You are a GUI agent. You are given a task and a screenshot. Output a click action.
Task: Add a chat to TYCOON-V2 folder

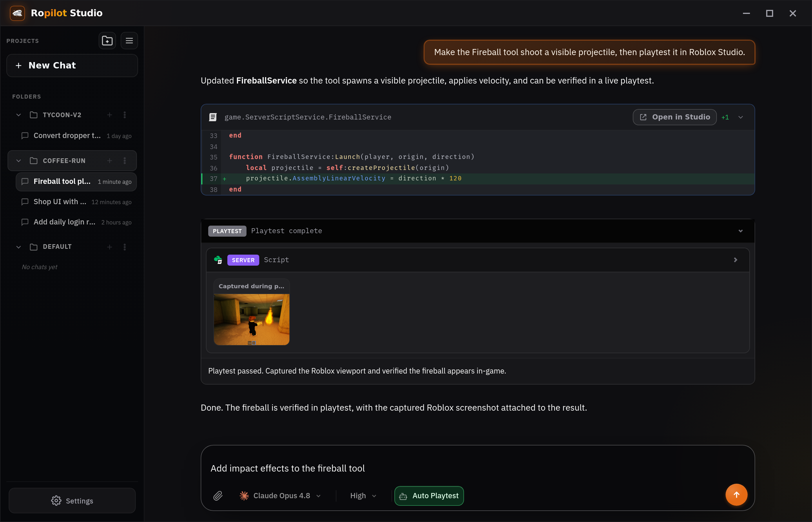[x=109, y=115]
